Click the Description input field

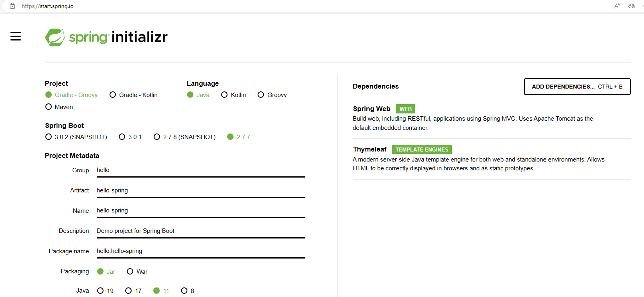201,231
